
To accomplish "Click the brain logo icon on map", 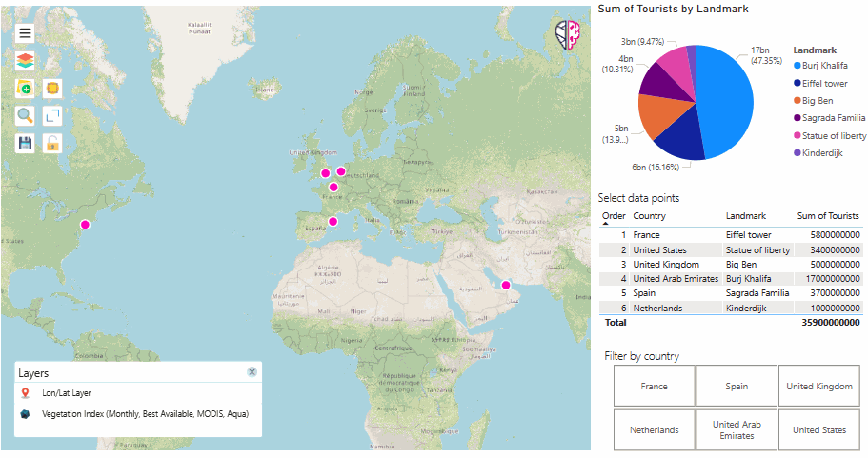I will [x=568, y=35].
